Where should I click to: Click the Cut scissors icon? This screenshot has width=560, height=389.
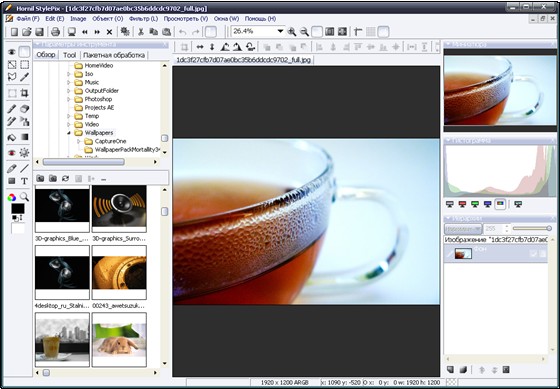click(141, 32)
